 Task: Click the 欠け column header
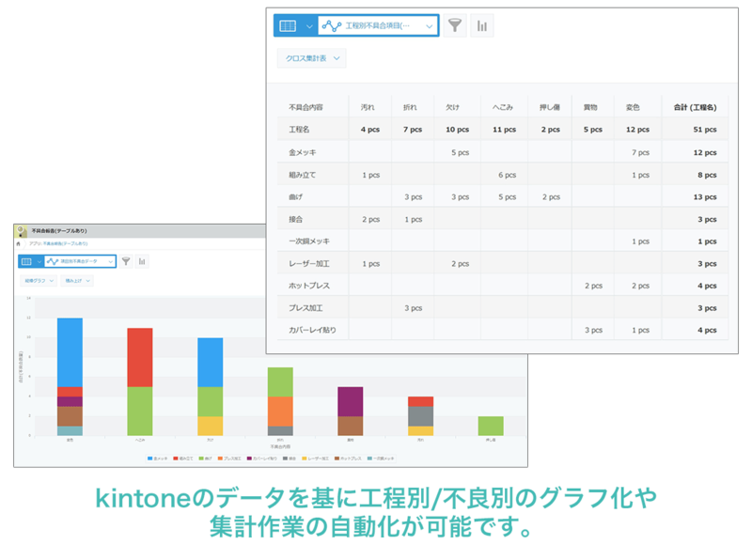(453, 107)
